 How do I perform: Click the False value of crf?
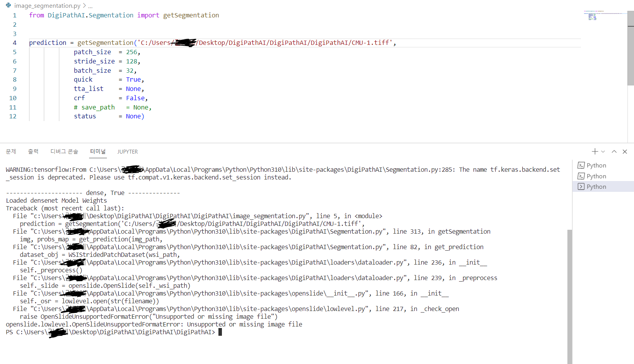click(x=135, y=98)
